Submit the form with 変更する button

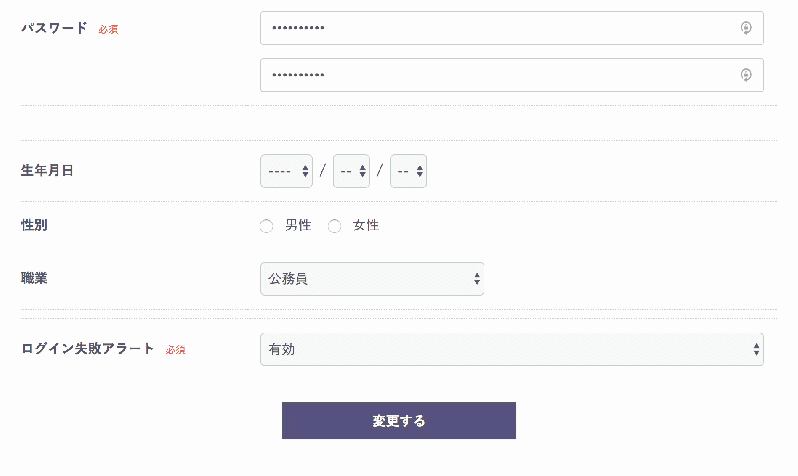[398, 421]
